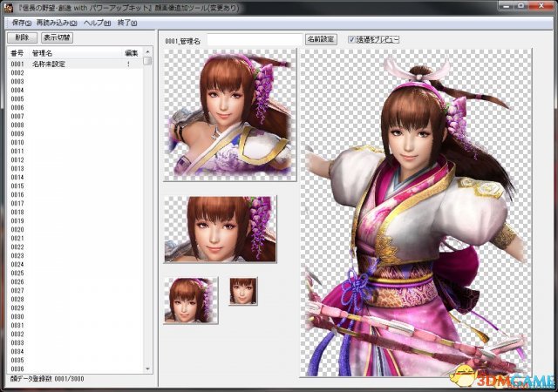Select list row 0015
Viewport: 558px width, 392px height.
click(x=76, y=186)
